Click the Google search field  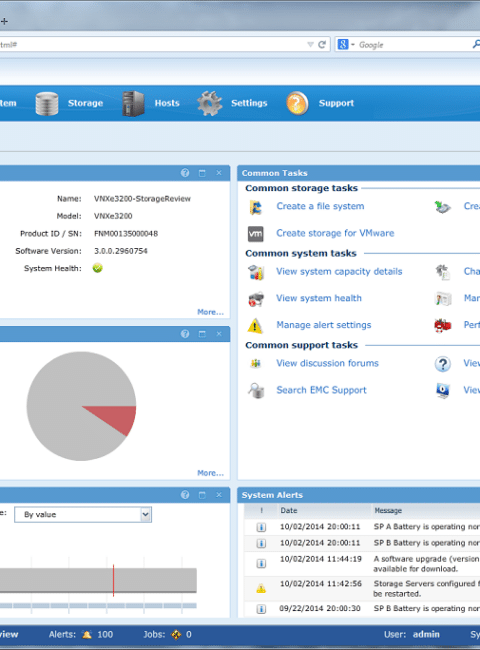[413, 44]
